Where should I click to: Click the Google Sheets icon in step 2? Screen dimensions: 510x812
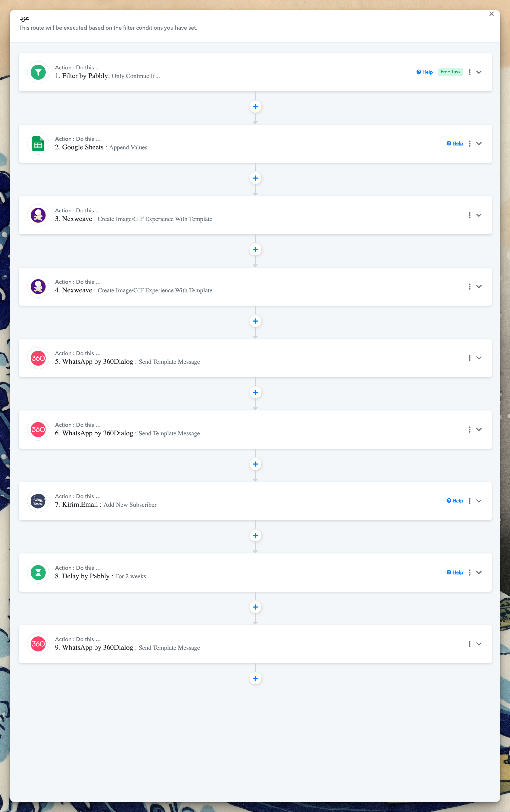pos(38,143)
